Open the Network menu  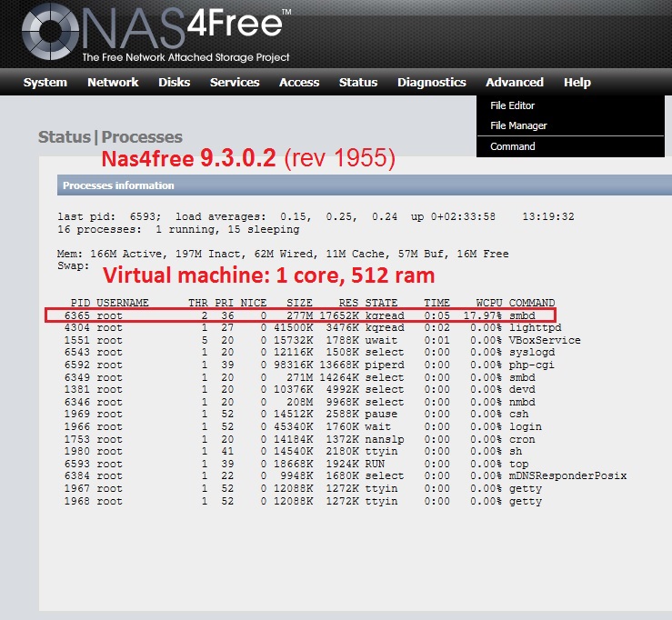point(113,82)
